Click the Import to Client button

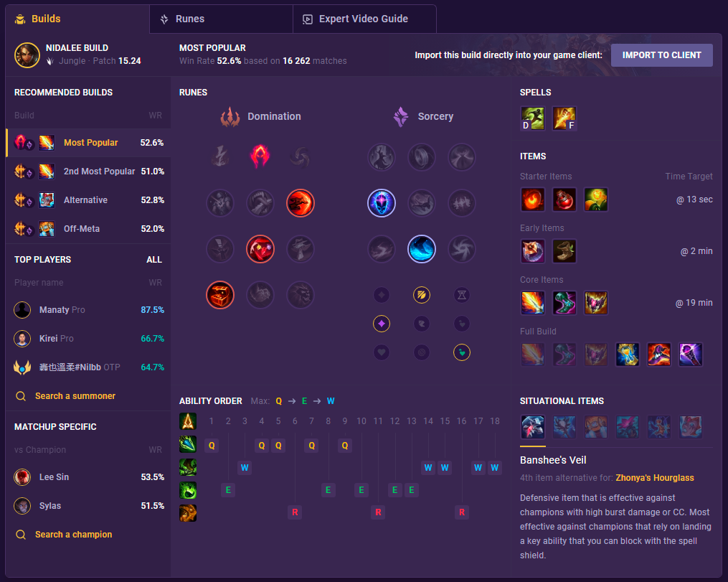(x=661, y=55)
